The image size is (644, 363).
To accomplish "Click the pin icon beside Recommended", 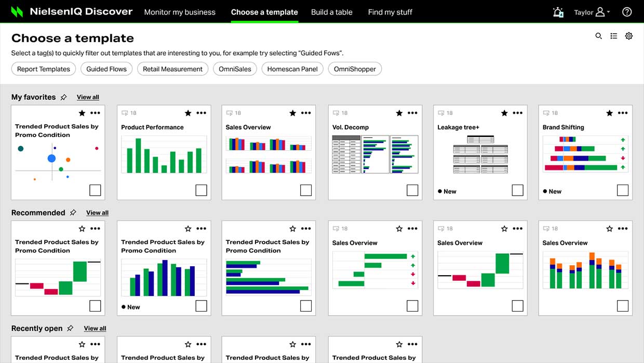I will click(x=73, y=213).
